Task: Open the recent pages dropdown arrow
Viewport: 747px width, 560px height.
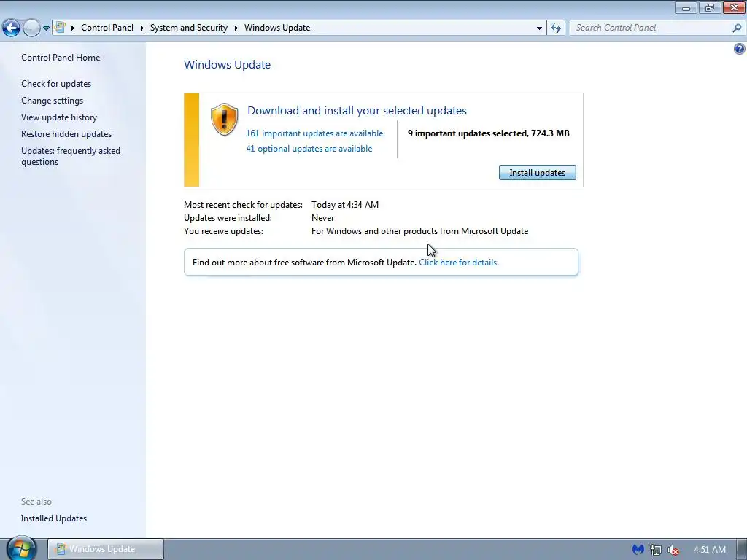Action: tap(46, 28)
